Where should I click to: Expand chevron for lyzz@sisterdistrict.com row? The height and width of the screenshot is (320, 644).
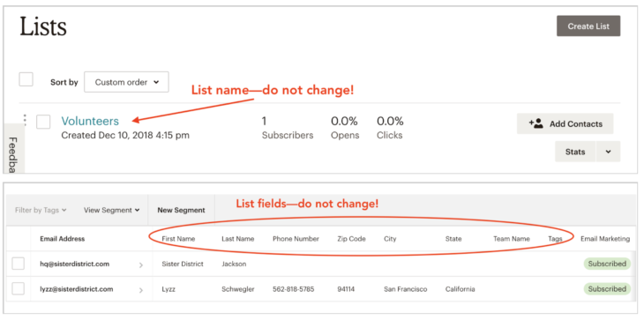point(141,290)
